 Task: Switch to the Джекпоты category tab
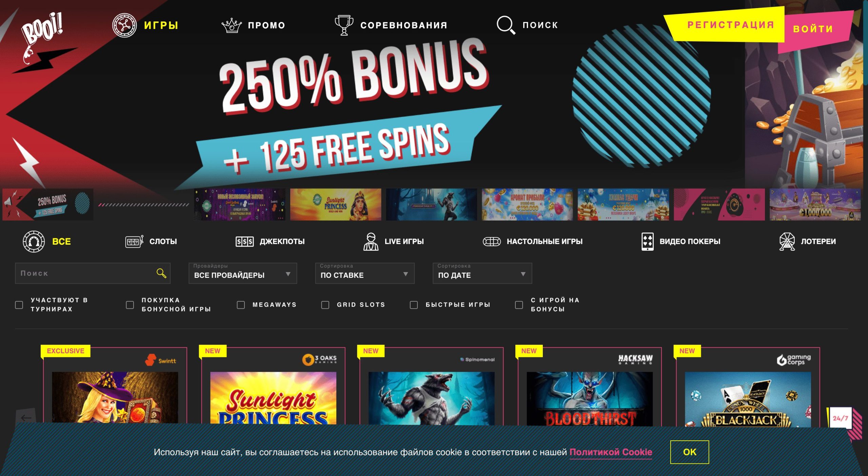click(270, 242)
